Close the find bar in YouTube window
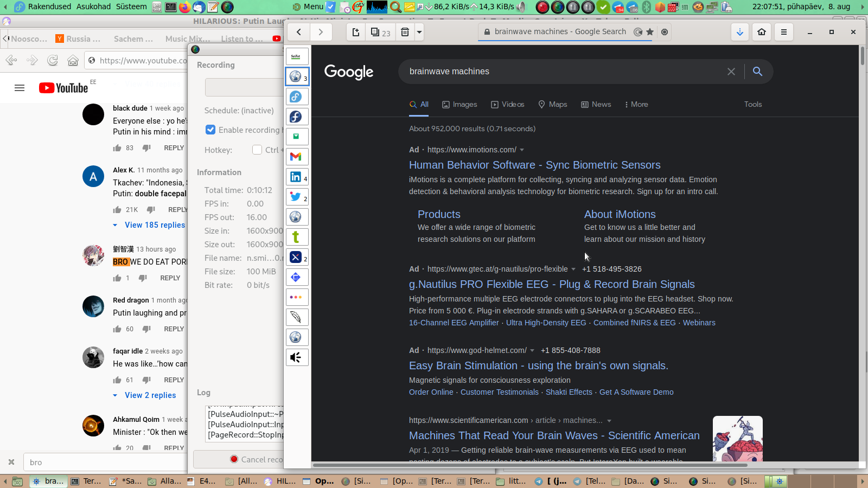 11,463
